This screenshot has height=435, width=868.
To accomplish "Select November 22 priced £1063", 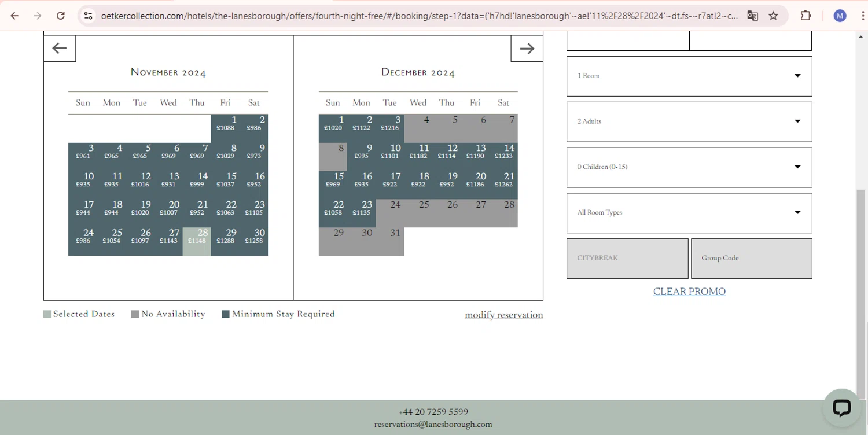I will click(x=225, y=213).
